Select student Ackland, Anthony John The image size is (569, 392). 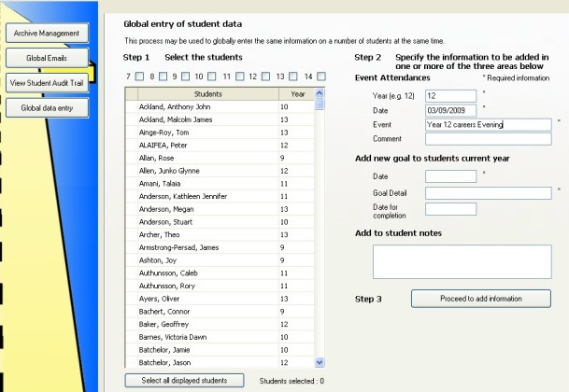pyautogui.click(x=220, y=107)
